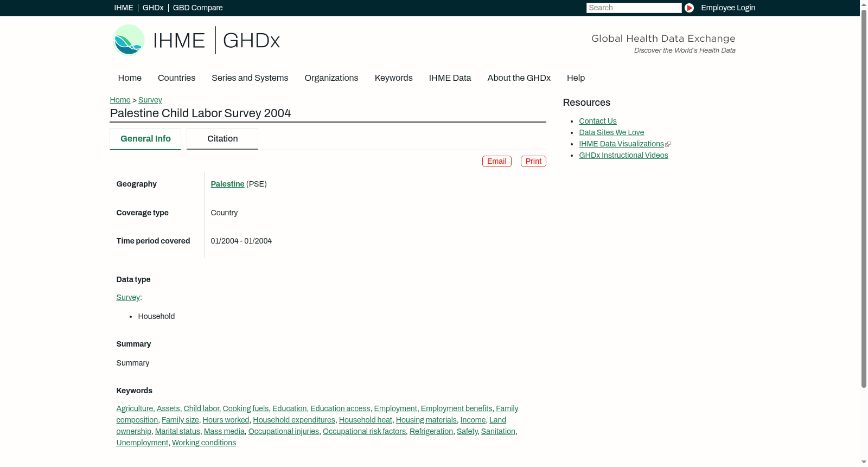Open Data Sites We Love link

point(611,132)
